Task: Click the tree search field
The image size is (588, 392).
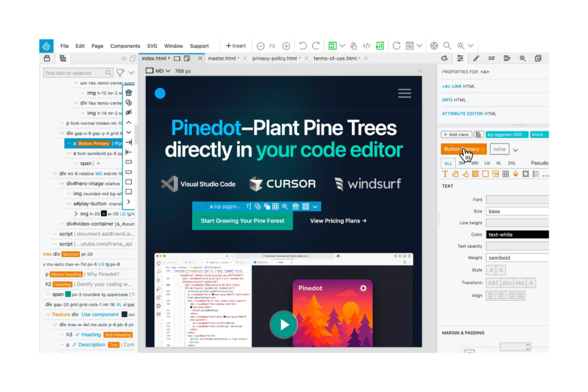Action: click(78, 73)
